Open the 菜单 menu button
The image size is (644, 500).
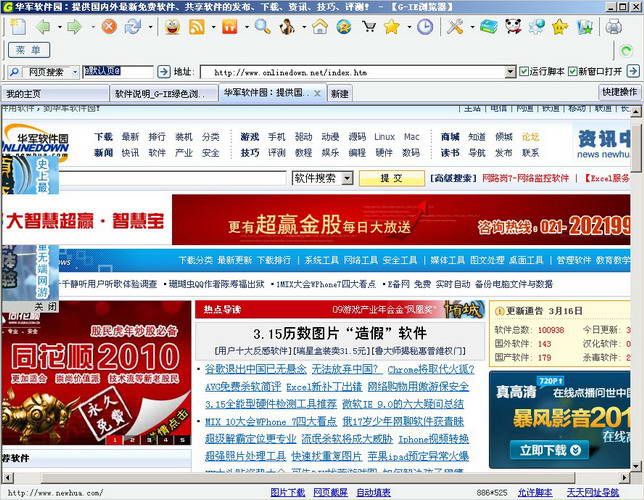[x=29, y=50]
